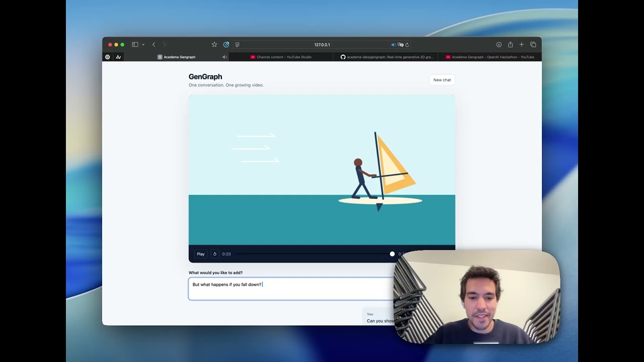644x362 pixels.
Task: Go forward to the next page
Action: tap(164, 45)
